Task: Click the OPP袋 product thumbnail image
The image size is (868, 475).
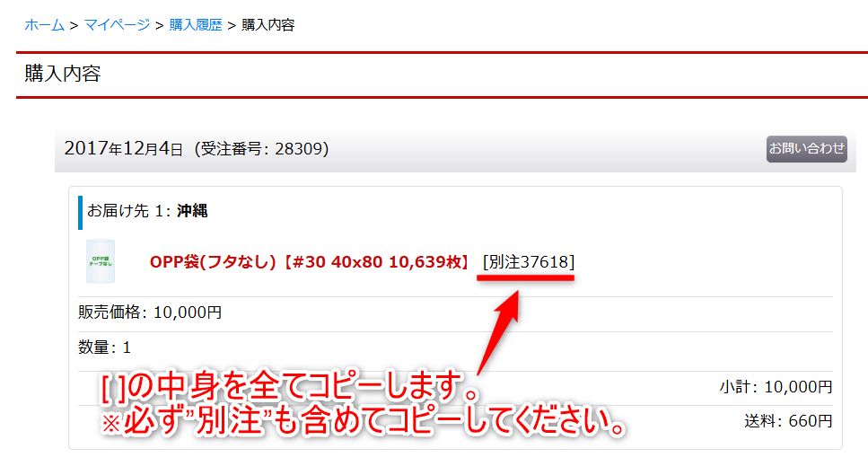Action: 101,261
